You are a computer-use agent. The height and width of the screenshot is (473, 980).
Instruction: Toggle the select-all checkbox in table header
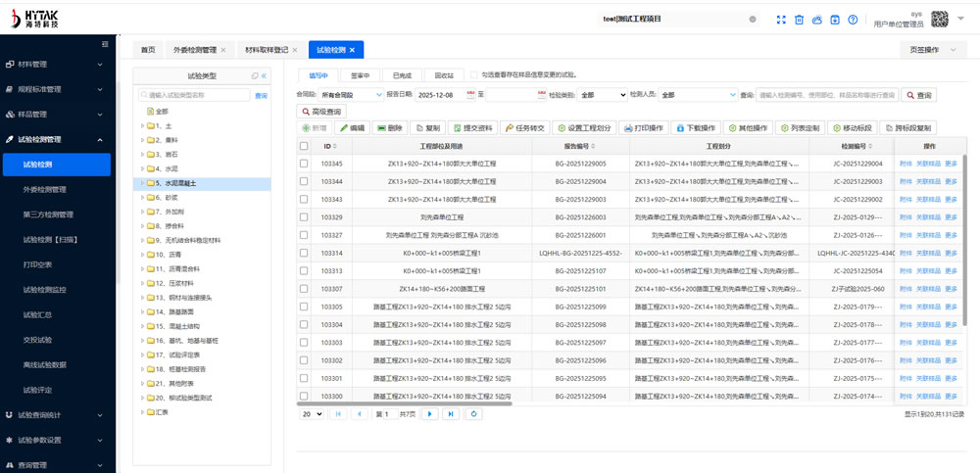[304, 146]
